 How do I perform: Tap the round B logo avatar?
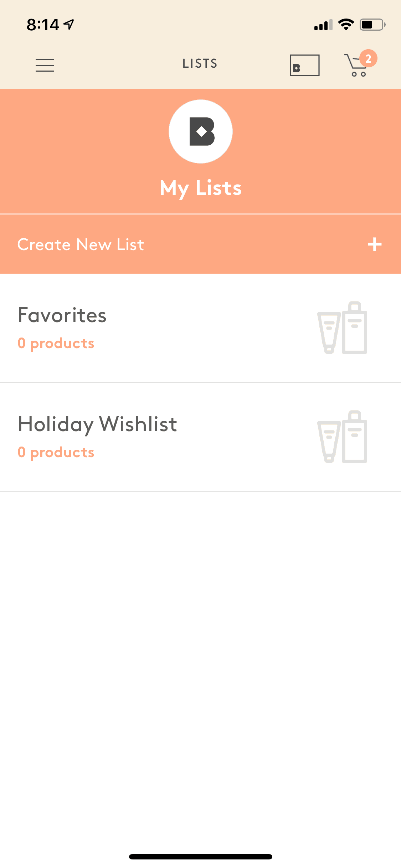pos(201,131)
